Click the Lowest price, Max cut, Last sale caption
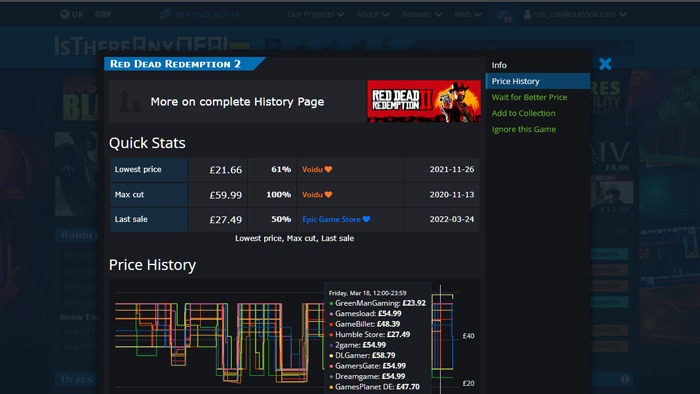 coord(295,238)
